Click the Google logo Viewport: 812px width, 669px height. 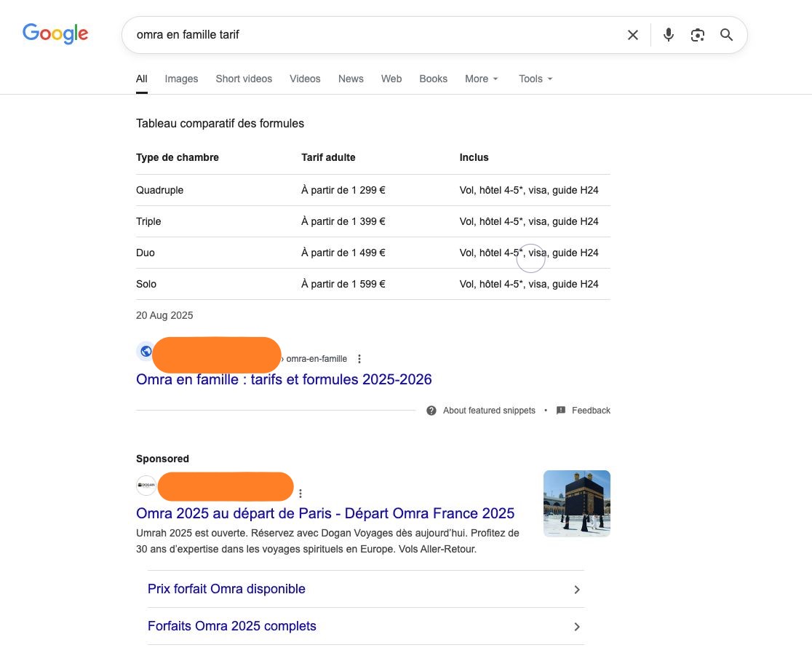click(x=55, y=34)
